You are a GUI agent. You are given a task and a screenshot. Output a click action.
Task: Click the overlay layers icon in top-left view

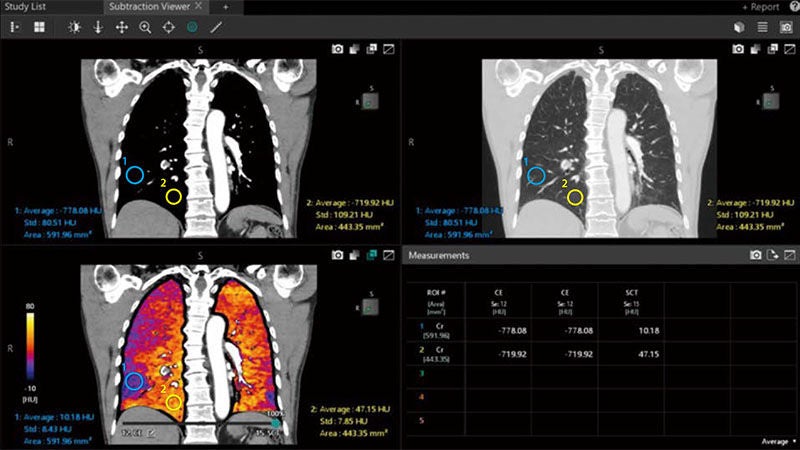[354, 49]
